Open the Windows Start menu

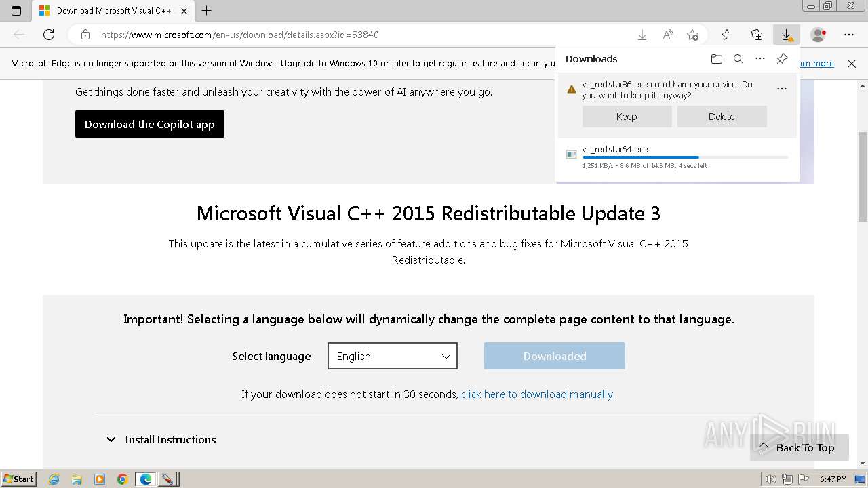tap(19, 479)
